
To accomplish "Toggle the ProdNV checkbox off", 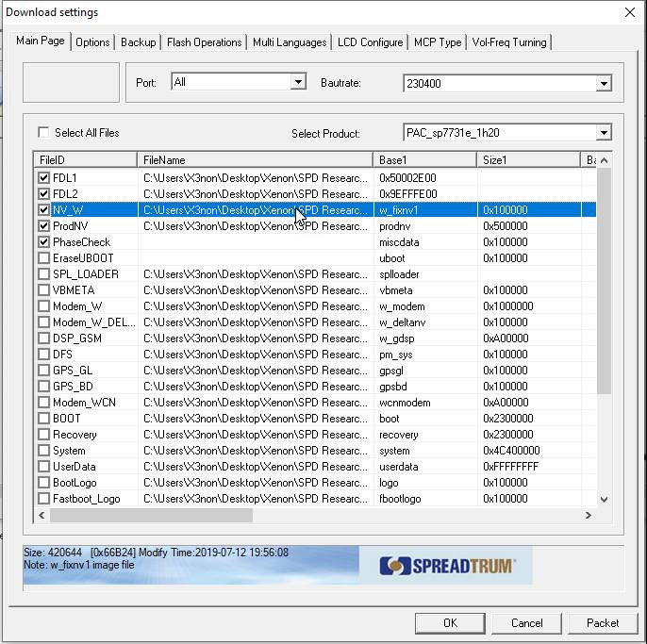I will [43, 226].
